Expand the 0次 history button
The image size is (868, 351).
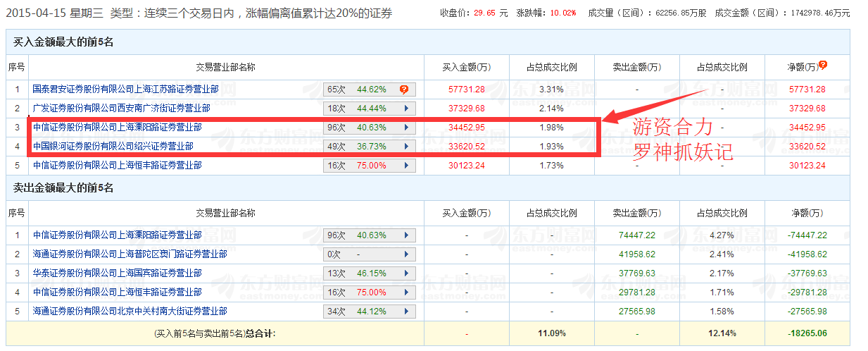pyautogui.click(x=369, y=254)
